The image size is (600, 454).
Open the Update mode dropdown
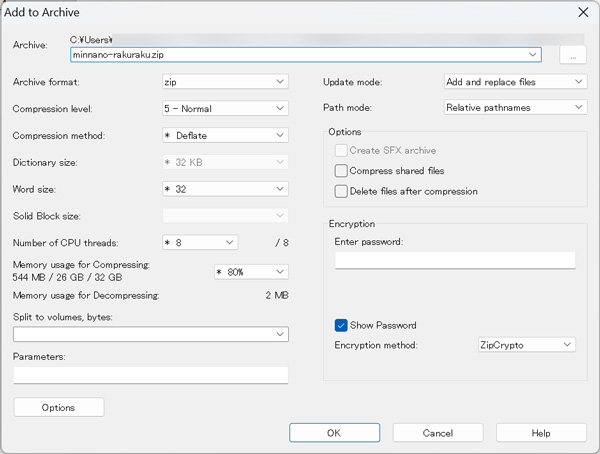(515, 82)
